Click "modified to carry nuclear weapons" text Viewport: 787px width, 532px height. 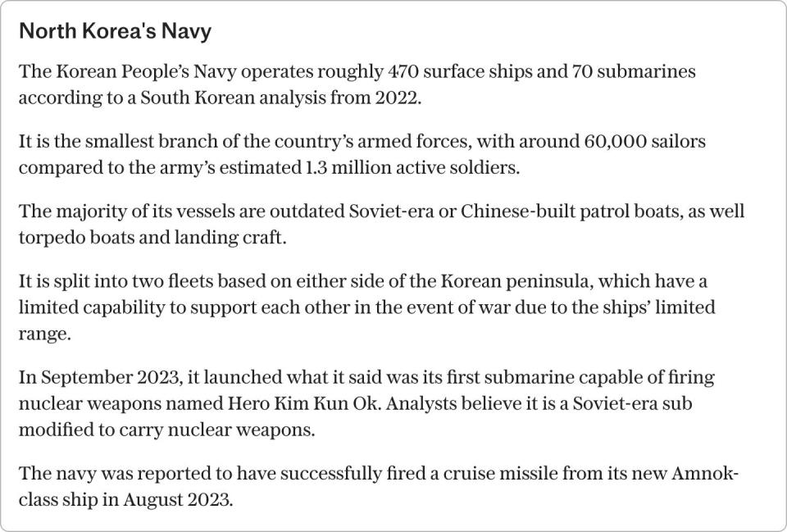165,430
